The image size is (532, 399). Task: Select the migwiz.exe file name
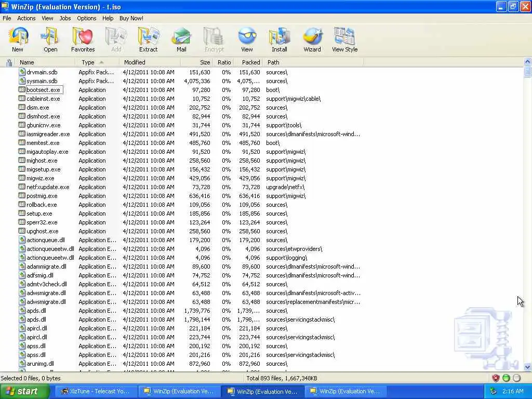(41, 178)
